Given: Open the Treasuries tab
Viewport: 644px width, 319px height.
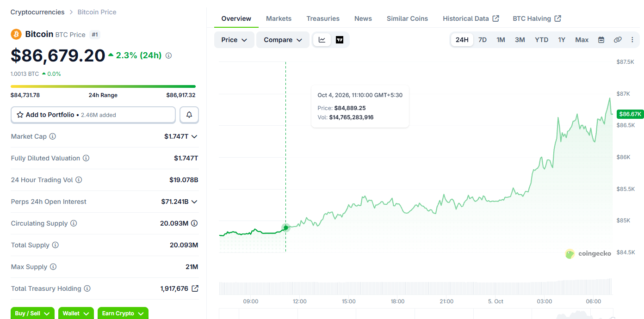Looking at the screenshot, I should tap(323, 18).
